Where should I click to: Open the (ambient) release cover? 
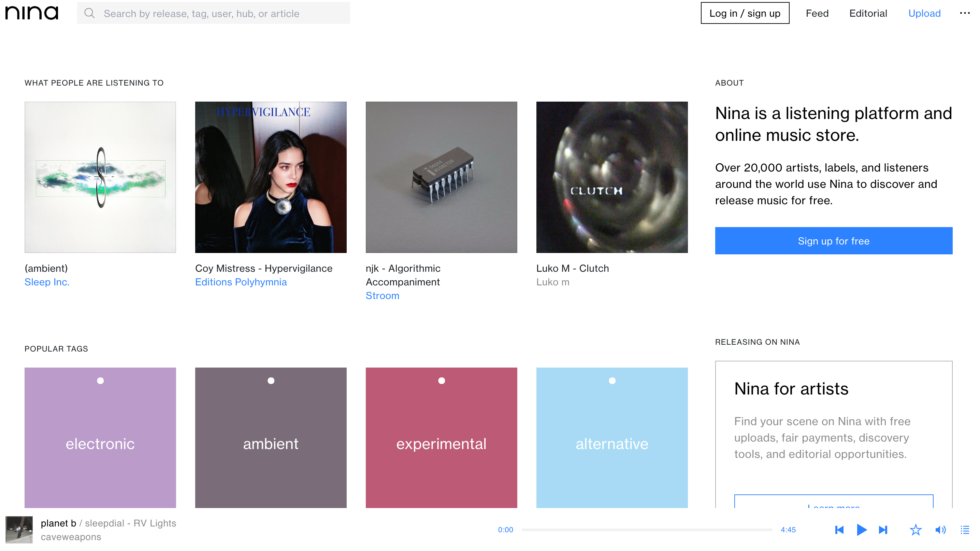[x=100, y=177]
